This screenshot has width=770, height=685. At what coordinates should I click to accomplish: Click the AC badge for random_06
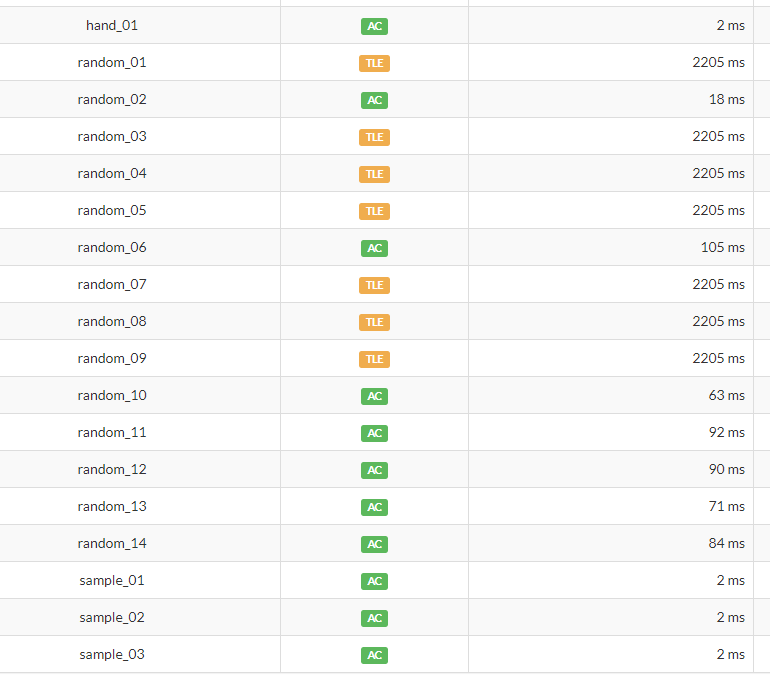[374, 248]
